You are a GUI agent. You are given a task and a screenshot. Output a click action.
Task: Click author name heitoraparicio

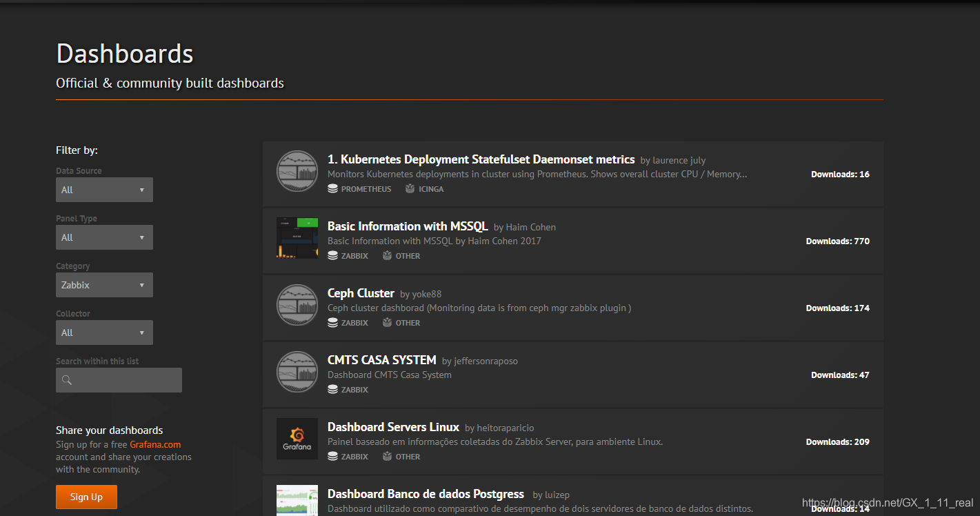[x=506, y=428]
